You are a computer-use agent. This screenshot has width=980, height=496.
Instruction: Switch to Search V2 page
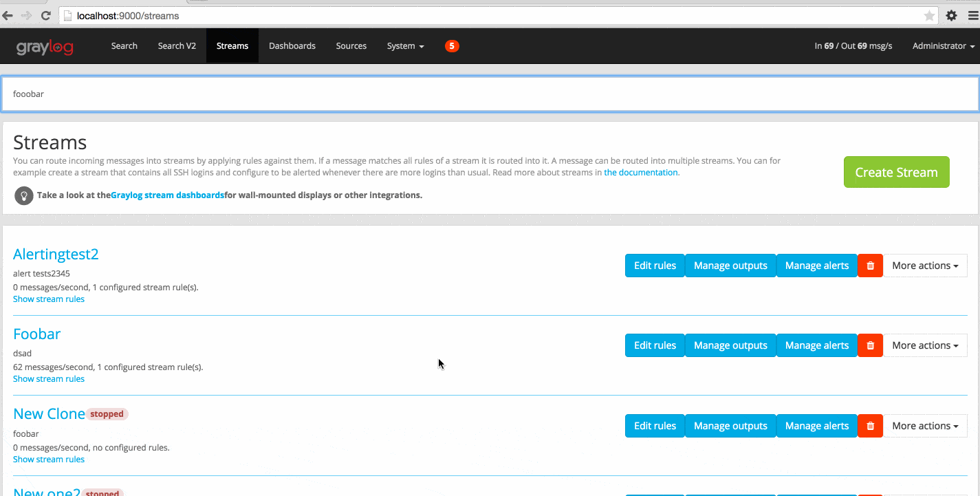177,46
